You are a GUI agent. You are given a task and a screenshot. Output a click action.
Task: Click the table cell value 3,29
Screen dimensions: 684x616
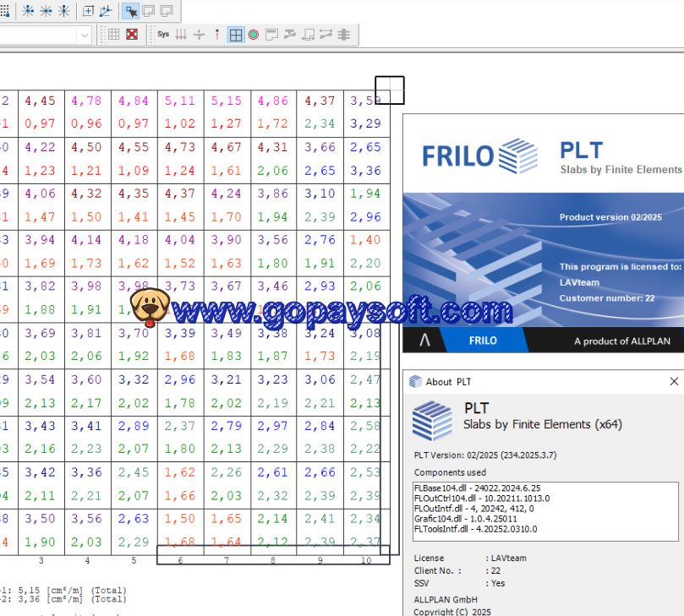(x=365, y=124)
